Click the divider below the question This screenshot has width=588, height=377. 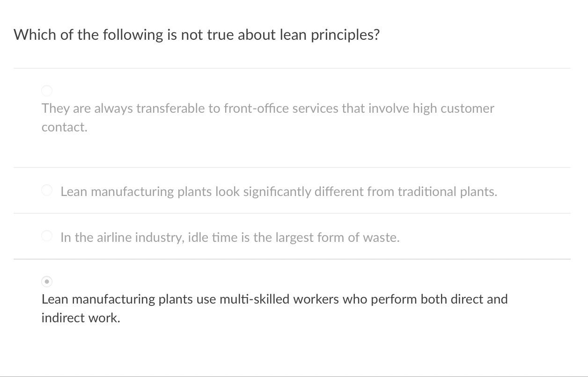[294, 67]
